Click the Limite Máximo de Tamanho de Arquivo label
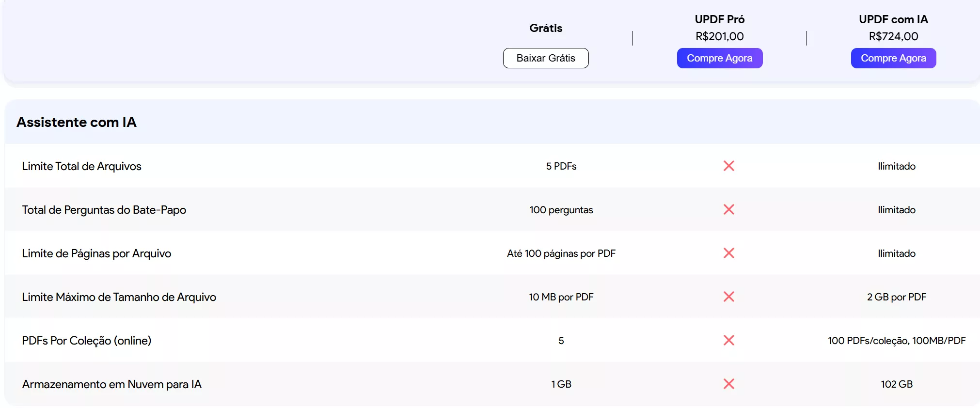This screenshot has width=980, height=408. (119, 297)
